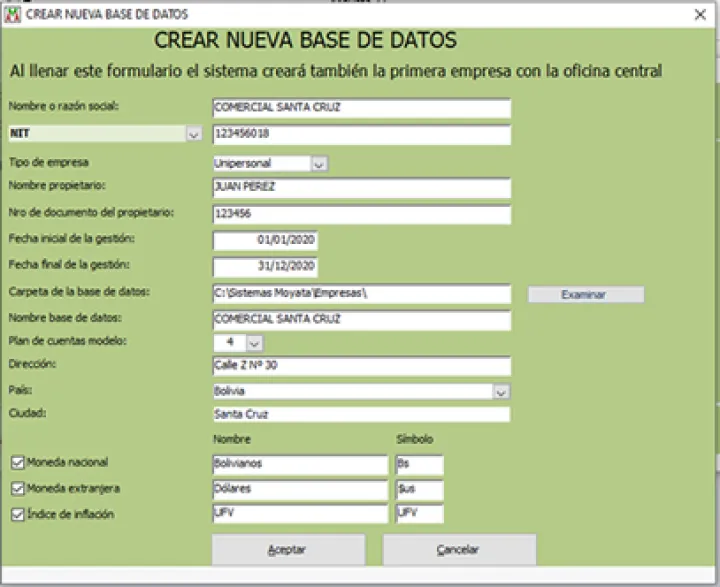Click the Dirección label
The height and width of the screenshot is (587, 720).
[x=32, y=364]
